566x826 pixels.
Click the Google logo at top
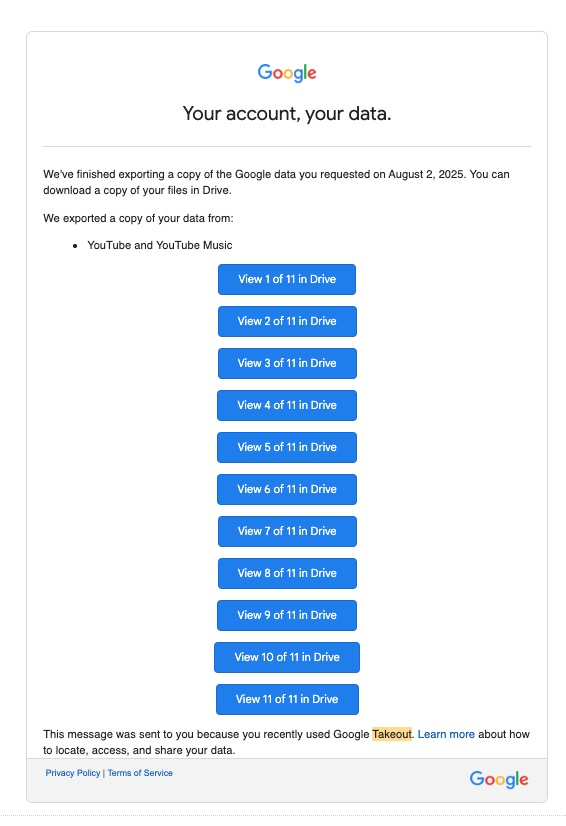pyautogui.click(x=287, y=73)
